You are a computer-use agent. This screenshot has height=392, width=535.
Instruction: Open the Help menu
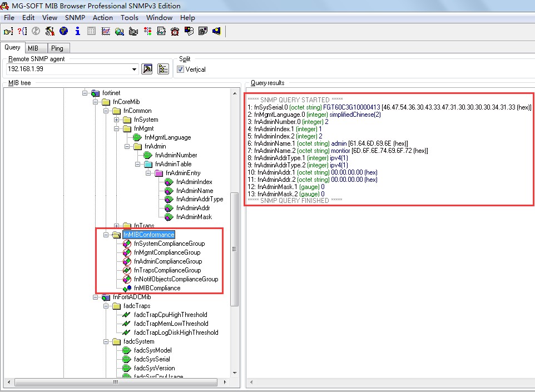187,18
